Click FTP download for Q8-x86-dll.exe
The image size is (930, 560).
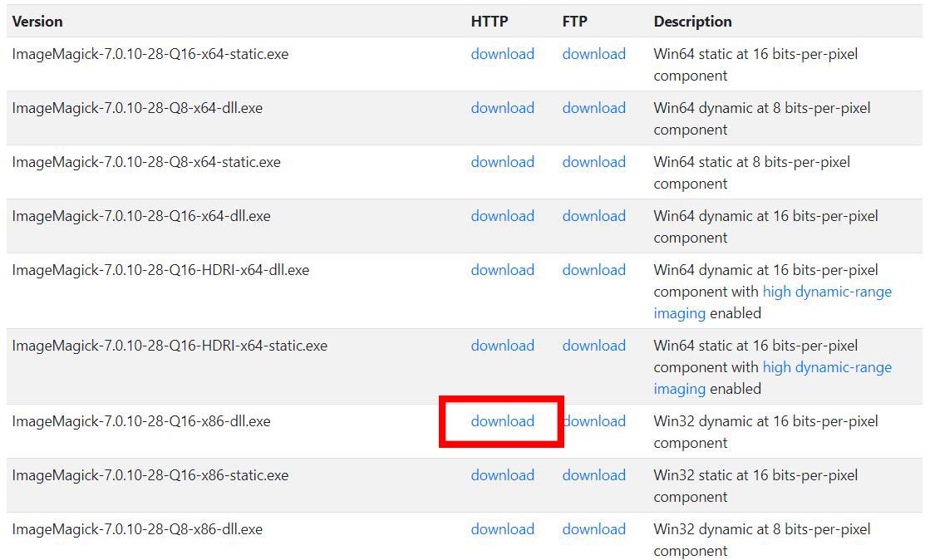593,529
